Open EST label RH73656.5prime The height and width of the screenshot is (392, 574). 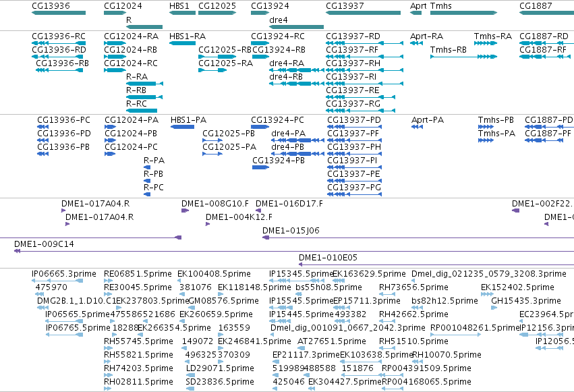tap(413, 287)
